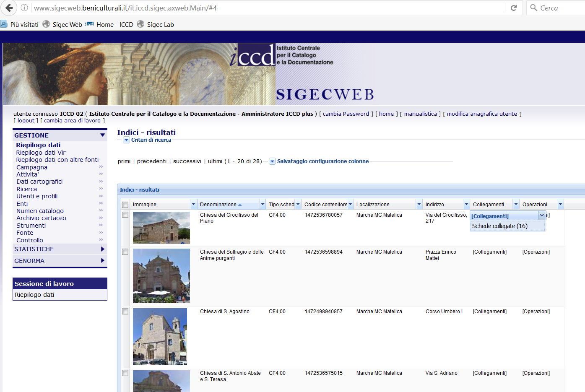Click the page reload icon

point(513,8)
